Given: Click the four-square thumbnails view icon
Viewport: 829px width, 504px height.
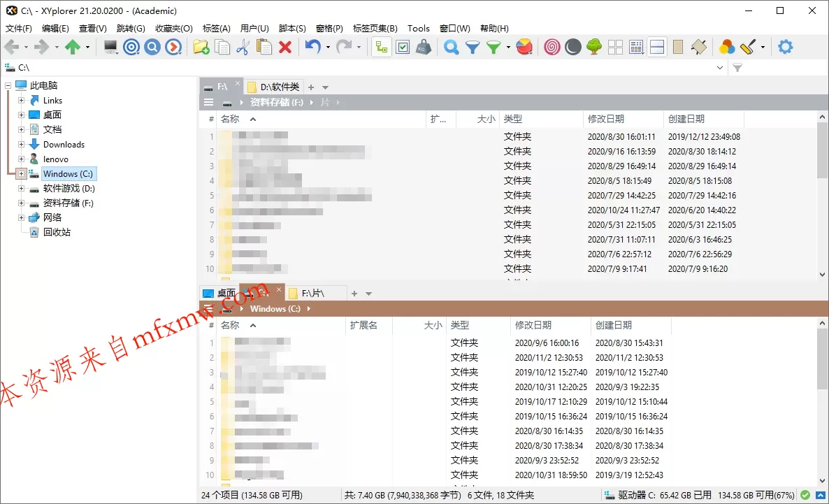Looking at the screenshot, I should pos(615,47).
